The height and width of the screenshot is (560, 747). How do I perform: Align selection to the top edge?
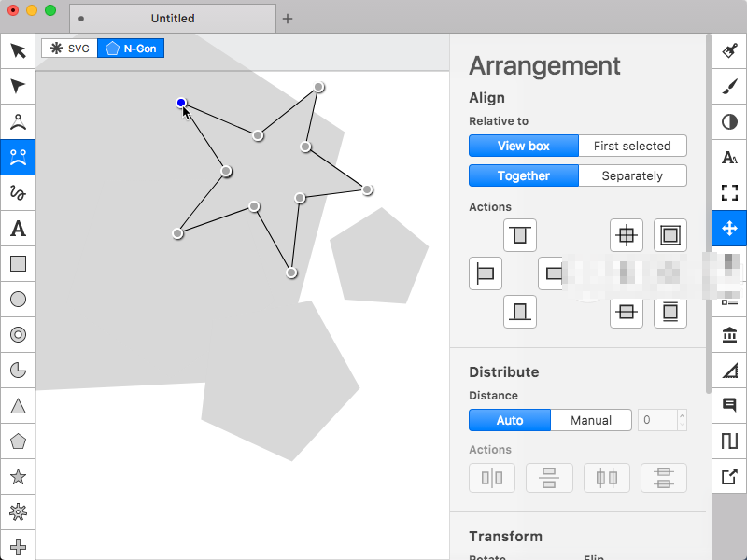click(x=520, y=235)
